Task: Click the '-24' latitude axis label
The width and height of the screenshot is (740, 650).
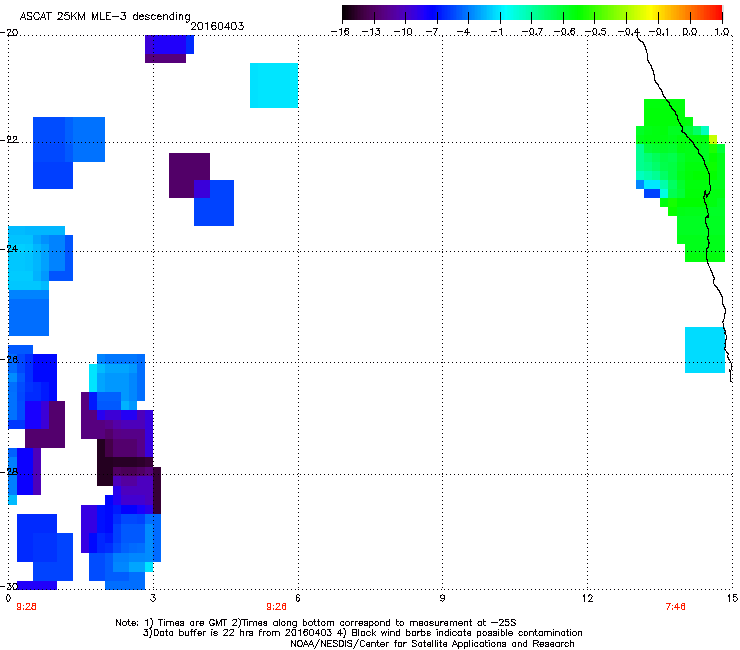Action: (9, 249)
